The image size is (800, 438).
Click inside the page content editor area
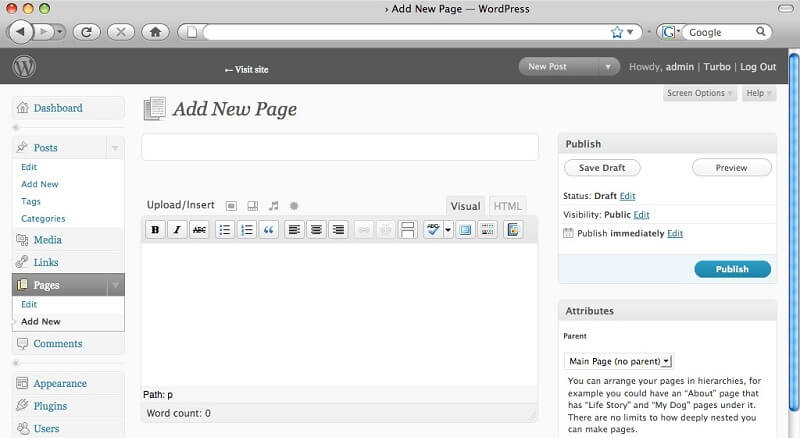click(x=340, y=314)
